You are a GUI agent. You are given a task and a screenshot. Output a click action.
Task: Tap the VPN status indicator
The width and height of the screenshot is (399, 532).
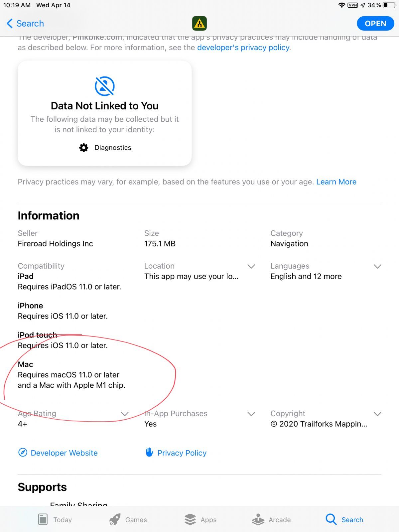(x=353, y=5)
